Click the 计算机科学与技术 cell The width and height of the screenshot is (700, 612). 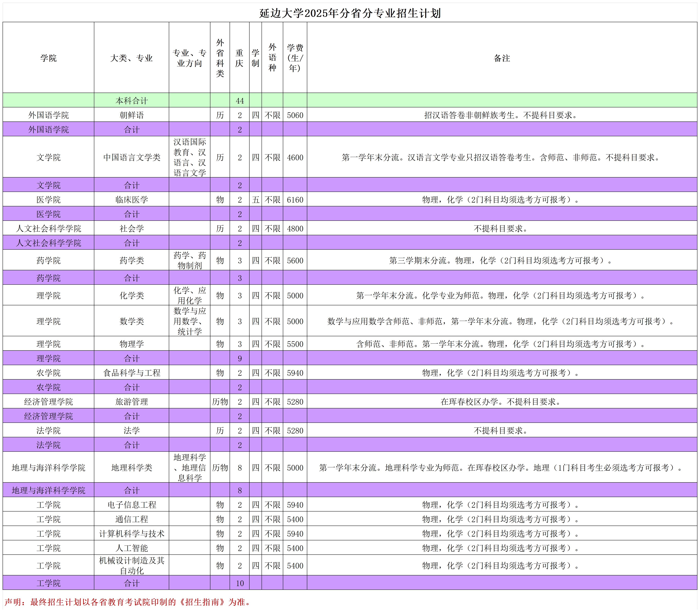[131, 533]
